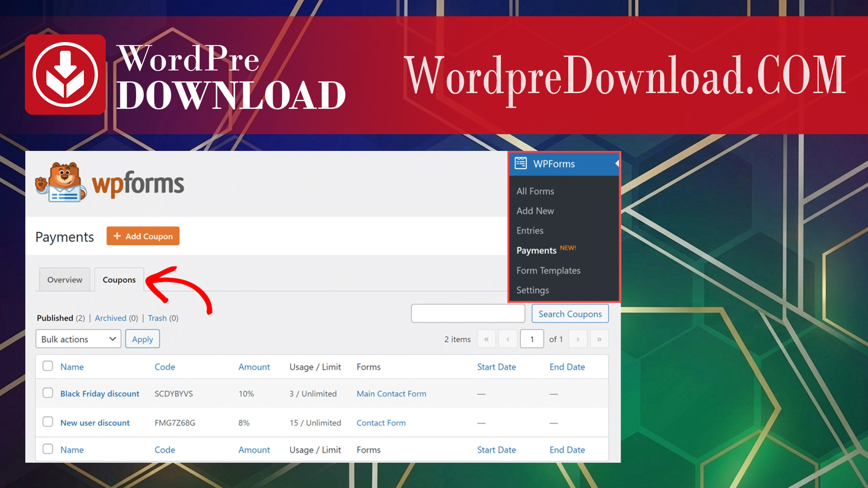This screenshot has height=488, width=868.
Task: Open the New user discount coupon
Action: [95, 423]
